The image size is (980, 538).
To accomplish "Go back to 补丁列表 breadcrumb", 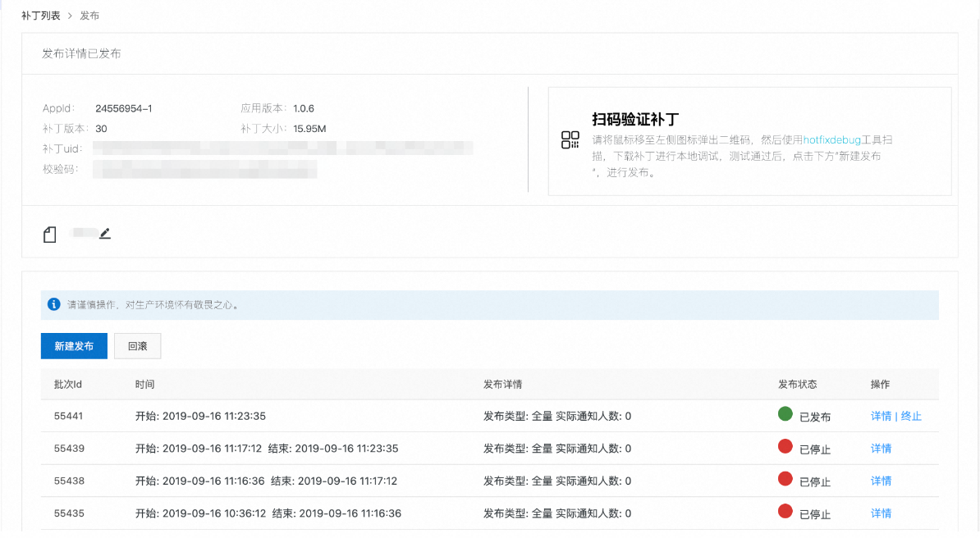I will tap(40, 16).
